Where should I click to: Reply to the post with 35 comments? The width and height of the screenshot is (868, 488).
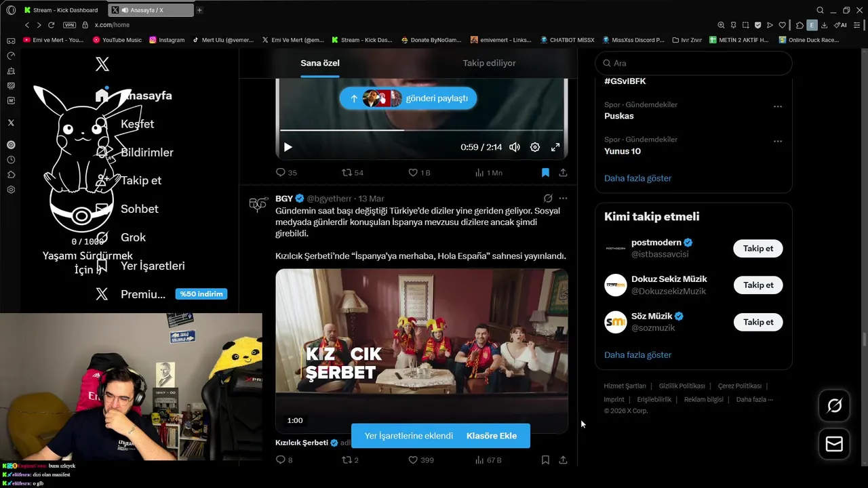pyautogui.click(x=286, y=173)
